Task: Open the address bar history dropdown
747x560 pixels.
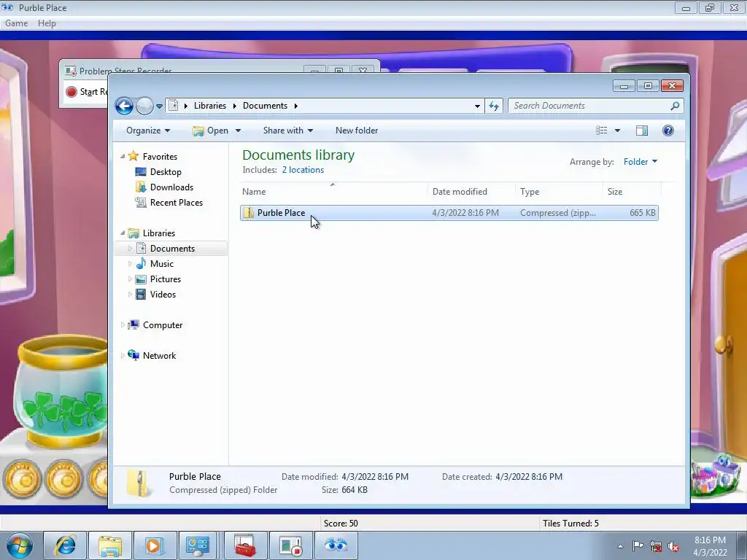Action: point(477,106)
